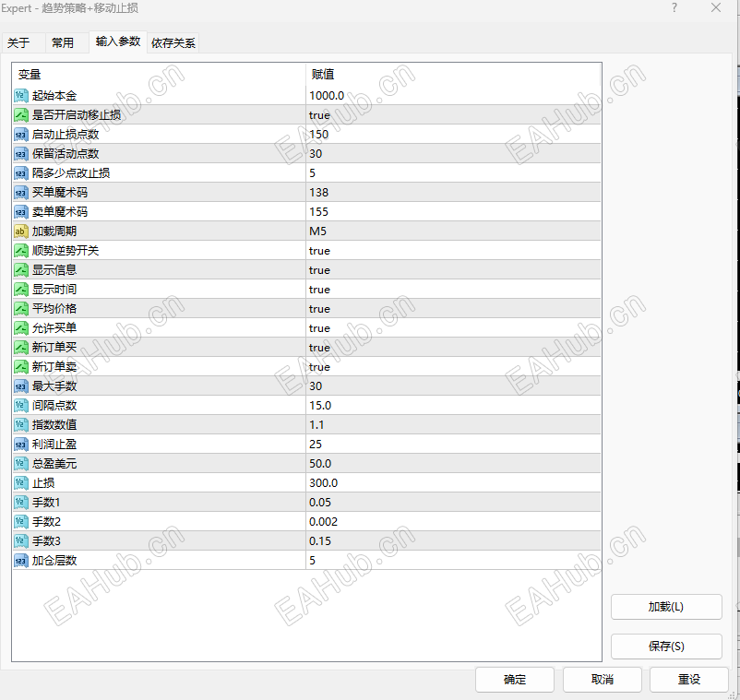Click the 止损 value 300.0
The width and height of the screenshot is (740, 700).
pos(323,483)
